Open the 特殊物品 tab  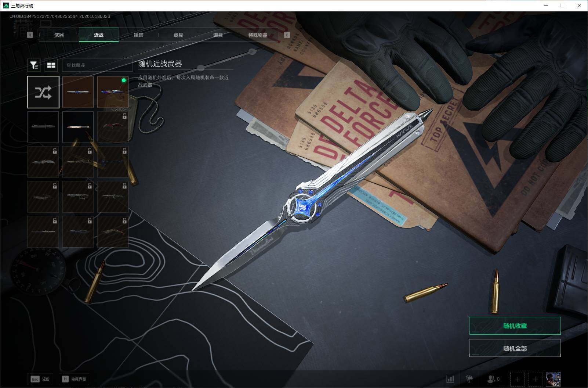[258, 35]
